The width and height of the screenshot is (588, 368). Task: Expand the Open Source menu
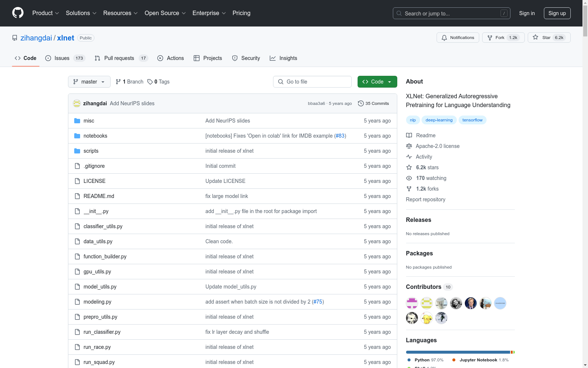click(165, 13)
